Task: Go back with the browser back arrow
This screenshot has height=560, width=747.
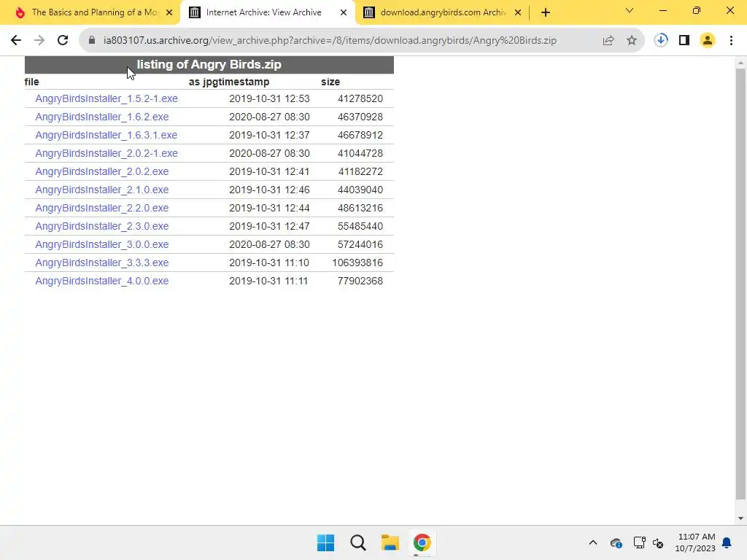Action: tap(16, 41)
